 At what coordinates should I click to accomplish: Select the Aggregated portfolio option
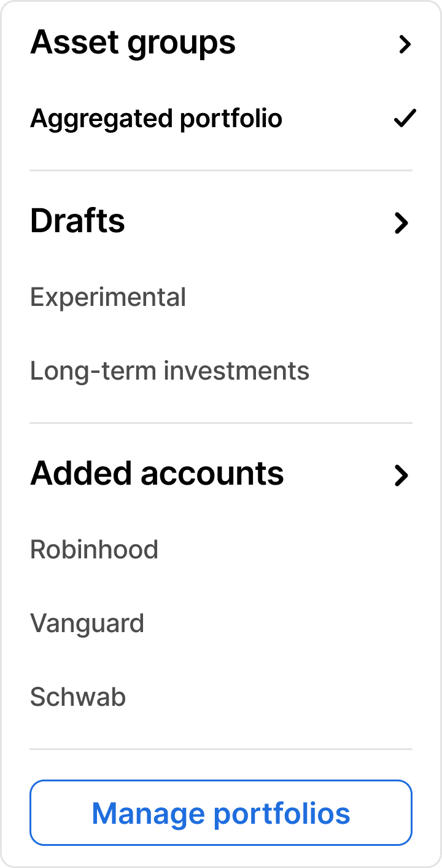coord(156,119)
